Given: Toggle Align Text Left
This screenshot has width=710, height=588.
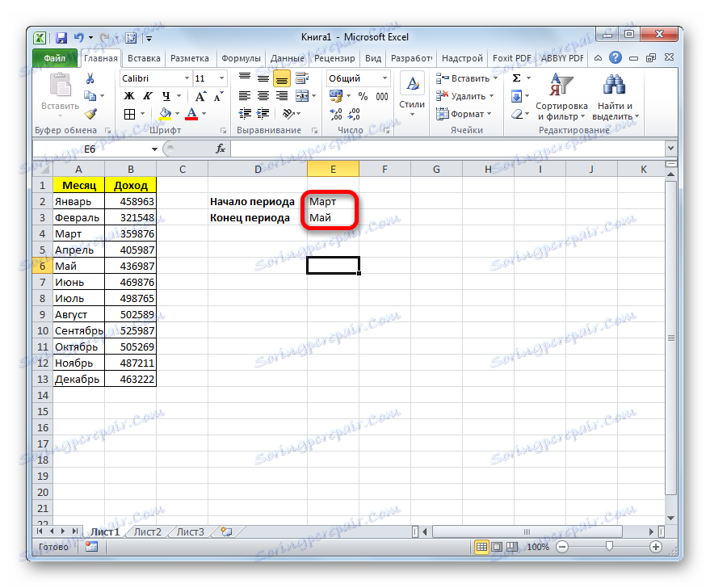Looking at the screenshot, I should [245, 96].
